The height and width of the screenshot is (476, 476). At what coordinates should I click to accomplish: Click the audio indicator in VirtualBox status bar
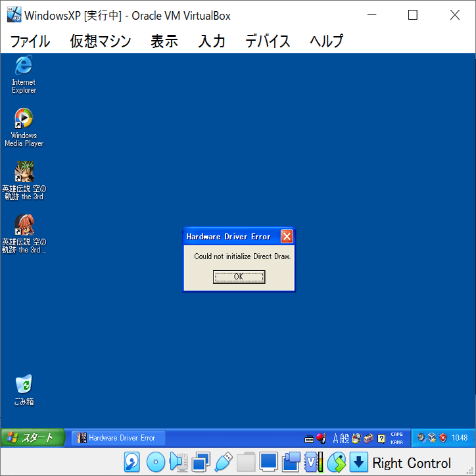click(x=179, y=462)
